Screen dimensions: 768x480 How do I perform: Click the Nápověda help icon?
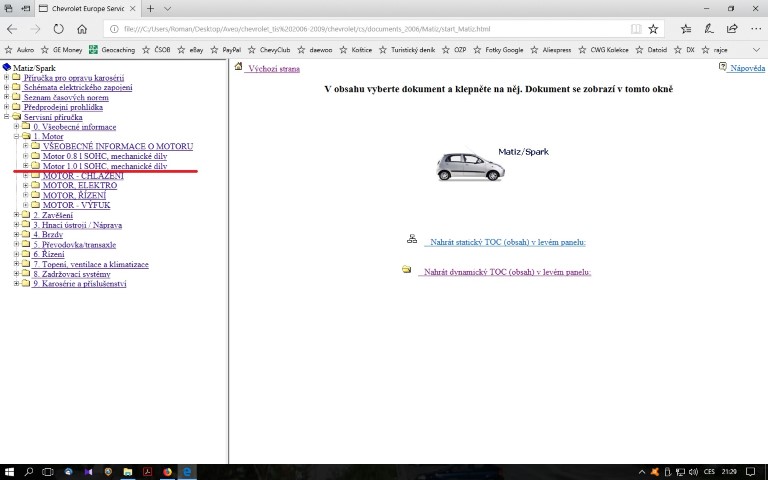click(722, 67)
